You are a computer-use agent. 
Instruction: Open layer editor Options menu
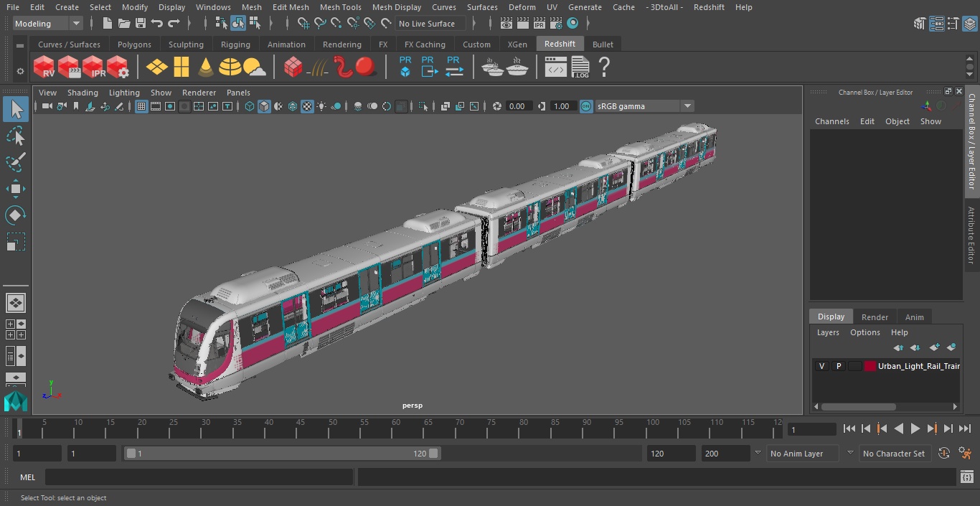[x=864, y=332]
